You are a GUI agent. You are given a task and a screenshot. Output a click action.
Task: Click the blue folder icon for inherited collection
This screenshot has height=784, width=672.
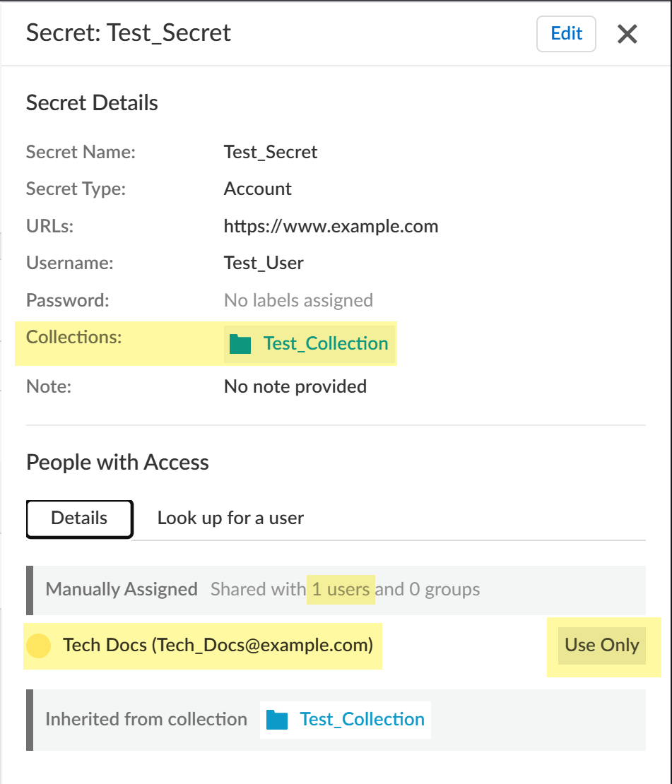(x=277, y=720)
